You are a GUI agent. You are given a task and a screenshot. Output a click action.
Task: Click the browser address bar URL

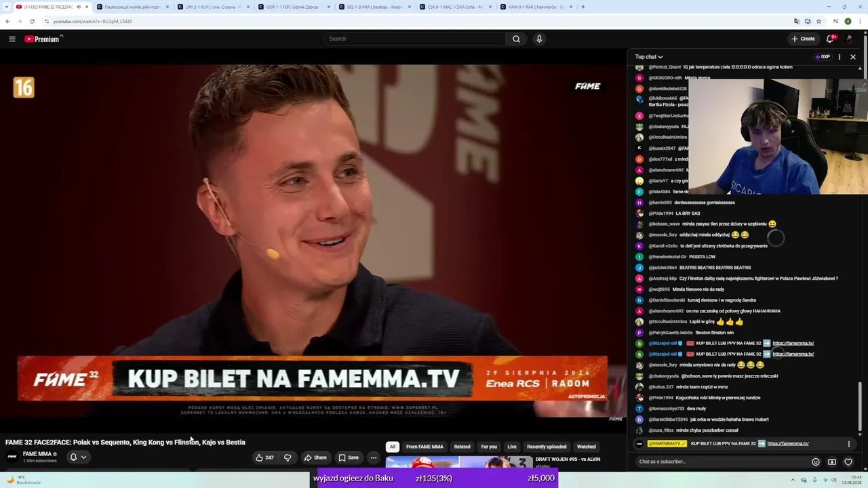click(x=93, y=21)
